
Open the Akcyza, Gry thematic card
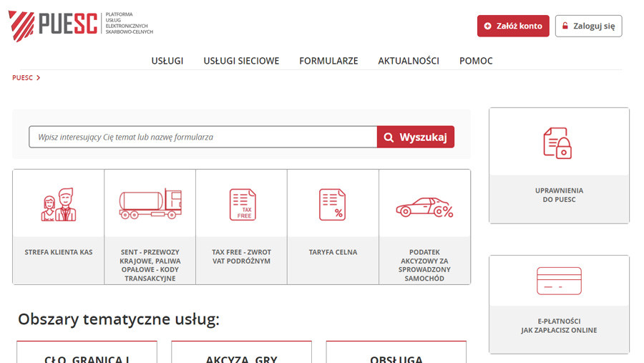[x=242, y=352]
